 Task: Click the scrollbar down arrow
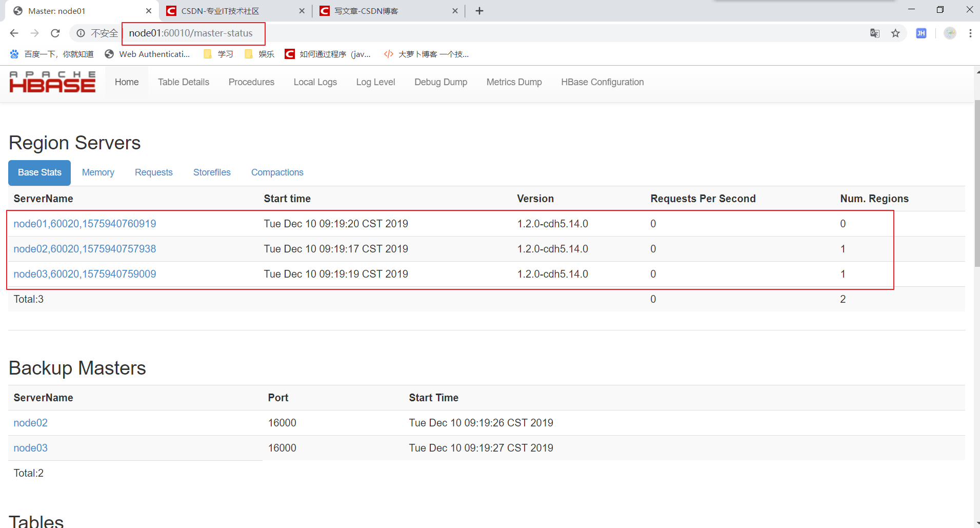[977, 524]
